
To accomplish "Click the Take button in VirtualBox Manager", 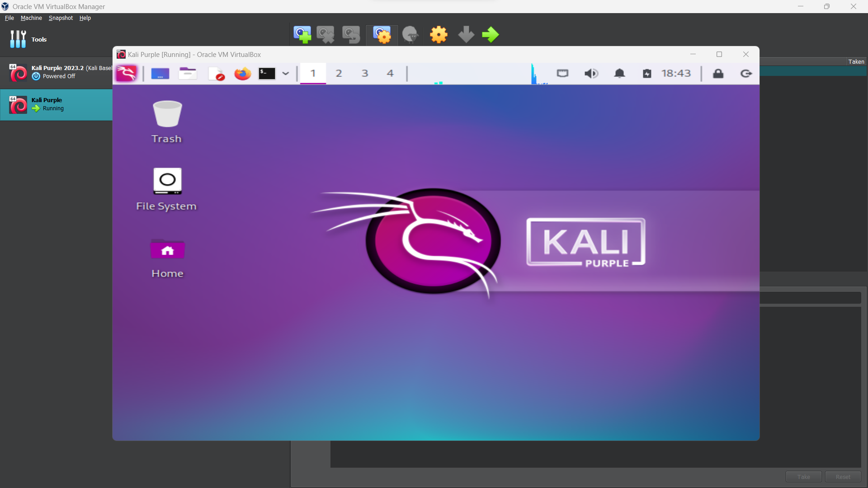I will tap(803, 477).
